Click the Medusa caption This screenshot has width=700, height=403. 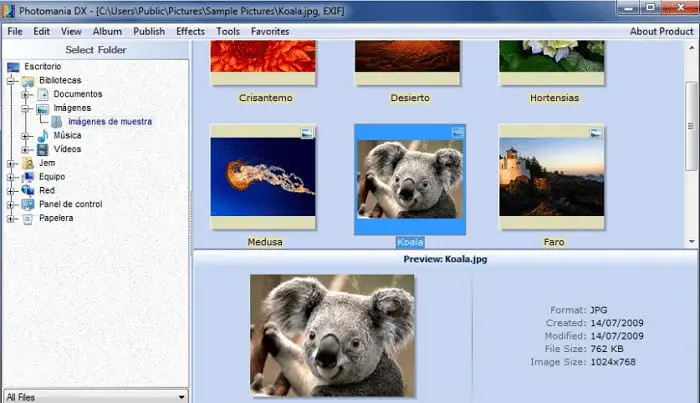click(x=265, y=242)
